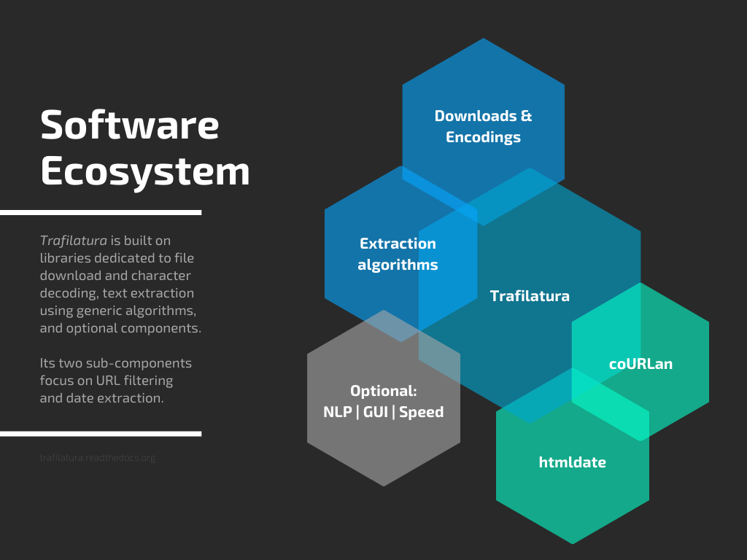This screenshot has height=560, width=747.
Task: Click the 'htmldate' label text
Action: [x=572, y=462]
